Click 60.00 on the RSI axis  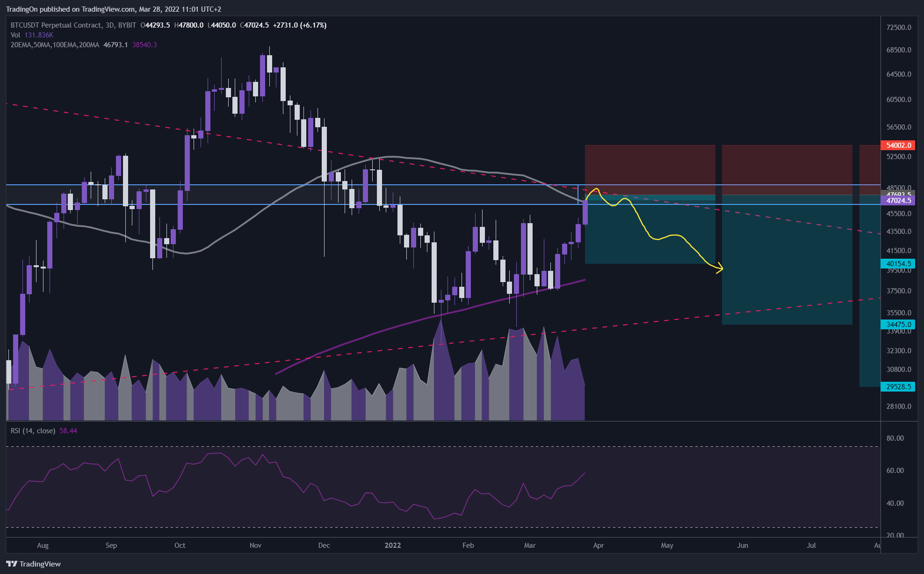895,471
